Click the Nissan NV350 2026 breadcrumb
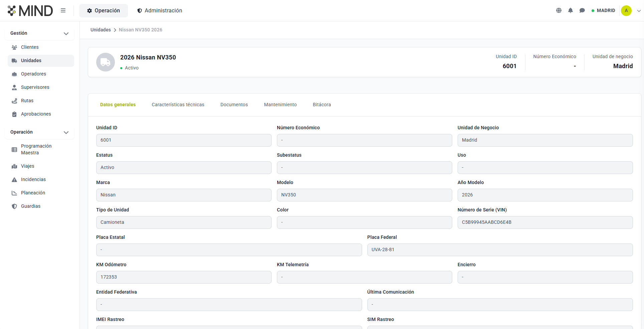 [x=141, y=30]
